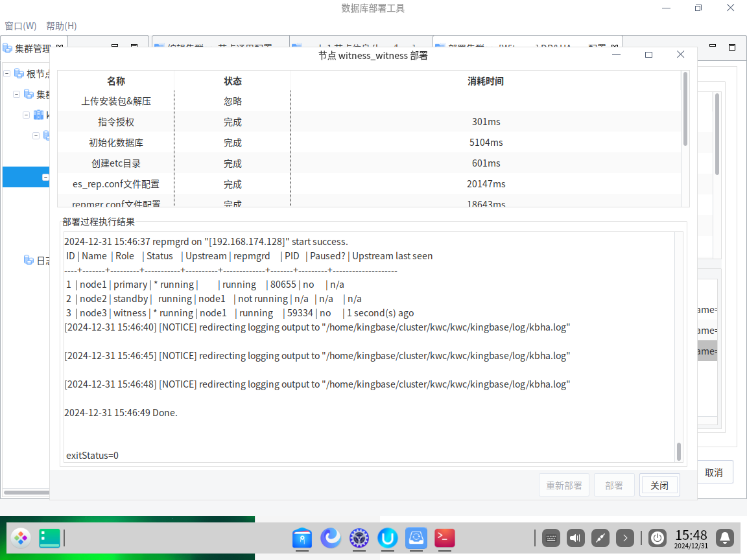Collapse the 集群 tree node under root

(x=17, y=95)
